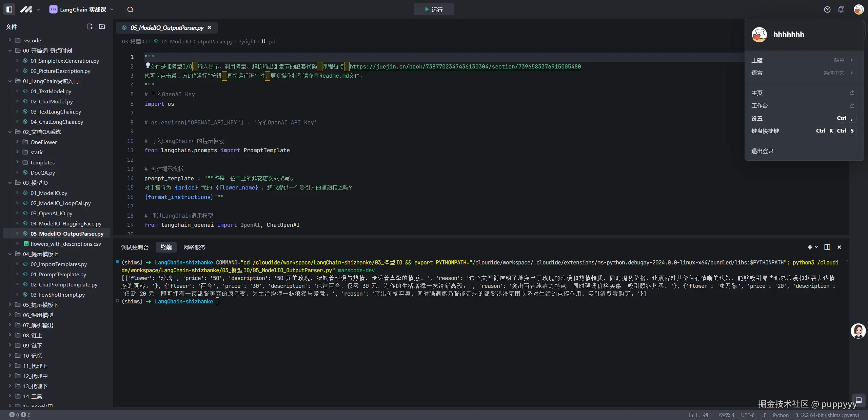The height and width of the screenshot is (420, 868).
Task: Click 退出登录 in the user menu
Action: point(762,151)
